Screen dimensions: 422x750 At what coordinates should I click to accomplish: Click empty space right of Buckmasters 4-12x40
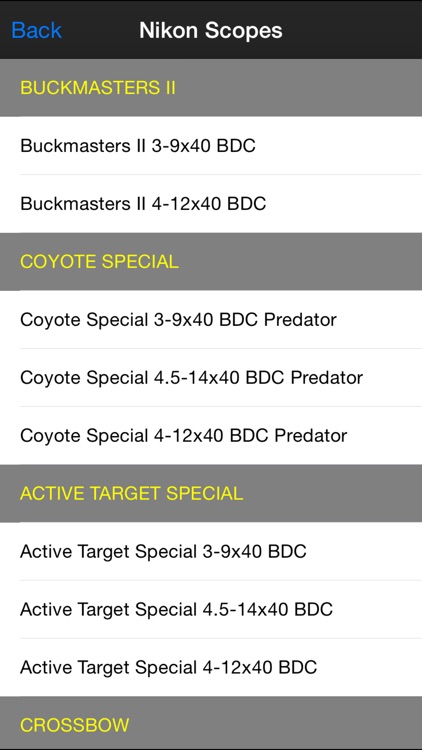[344, 204]
